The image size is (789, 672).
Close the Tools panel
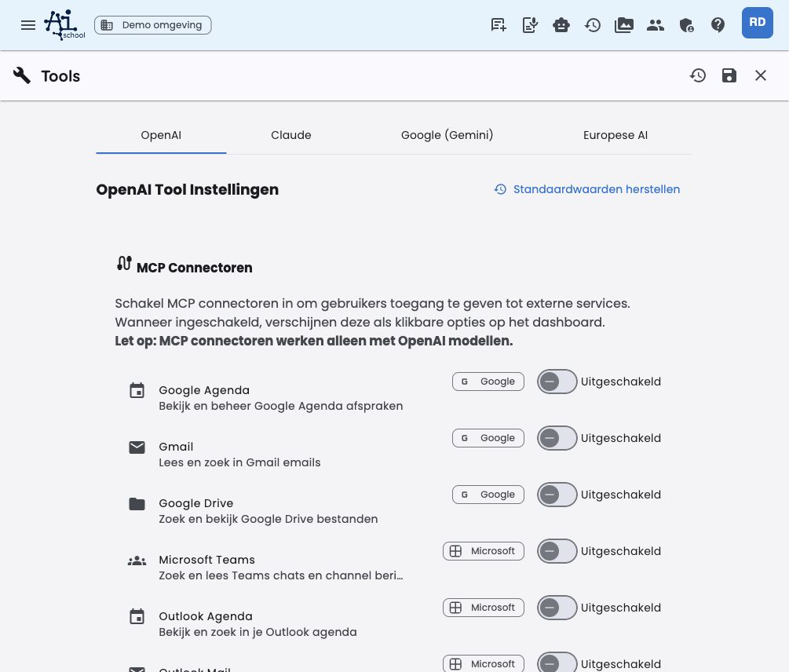[760, 75]
